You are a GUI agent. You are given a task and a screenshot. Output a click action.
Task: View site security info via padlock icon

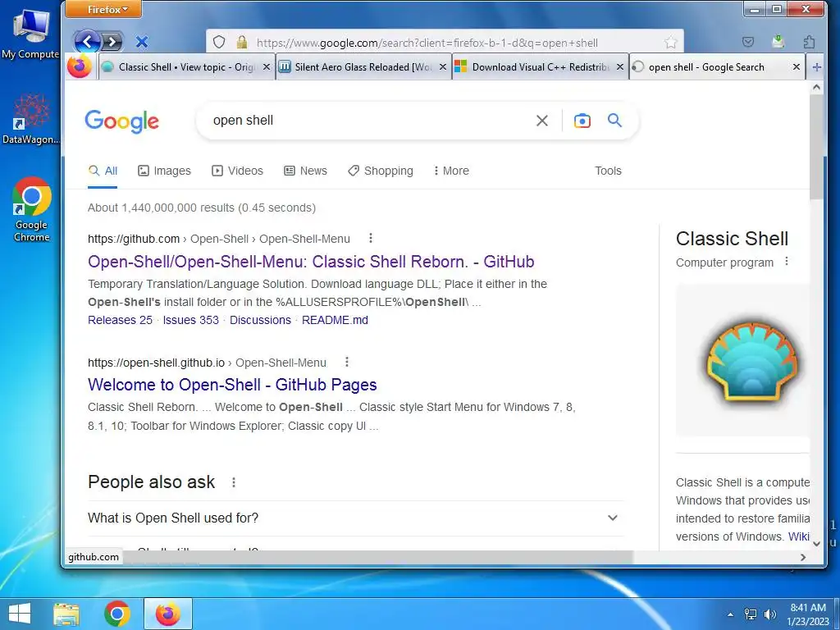(242, 43)
